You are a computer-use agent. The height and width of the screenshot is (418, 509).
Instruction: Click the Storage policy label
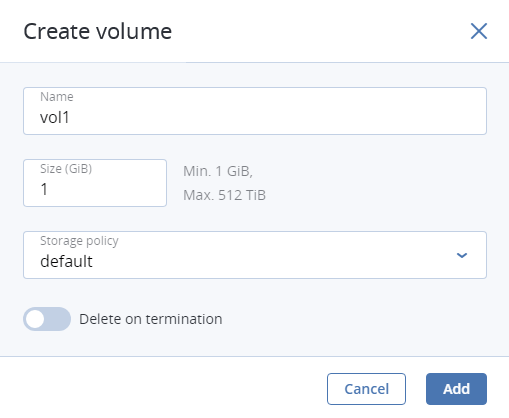(79, 241)
